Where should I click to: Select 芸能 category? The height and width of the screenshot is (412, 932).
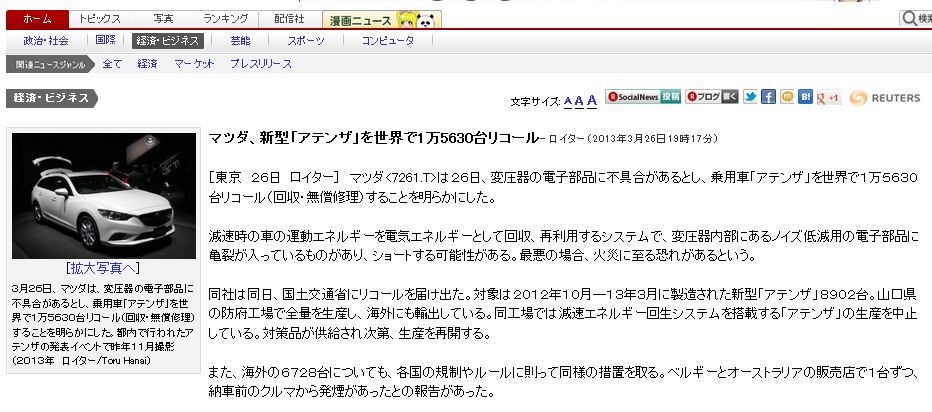click(x=240, y=41)
